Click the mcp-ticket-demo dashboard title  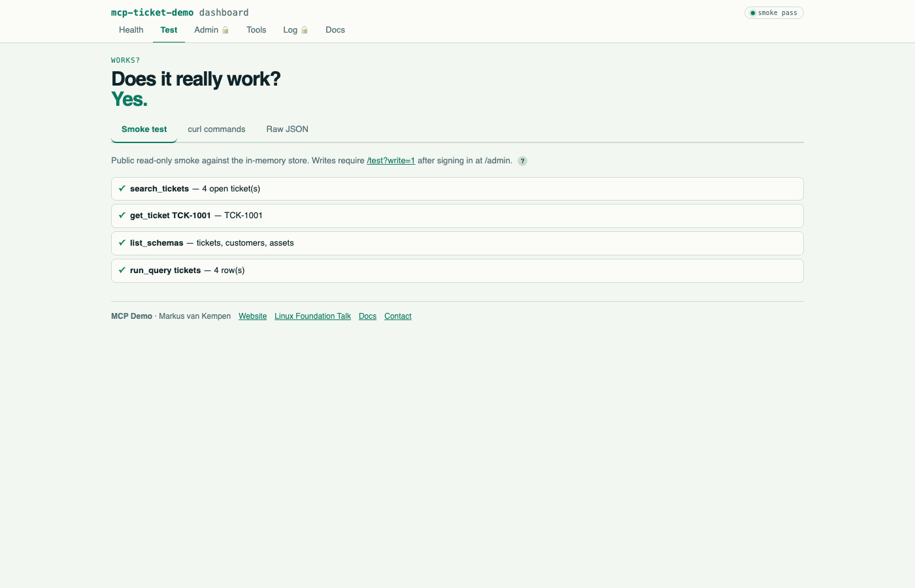pos(180,12)
